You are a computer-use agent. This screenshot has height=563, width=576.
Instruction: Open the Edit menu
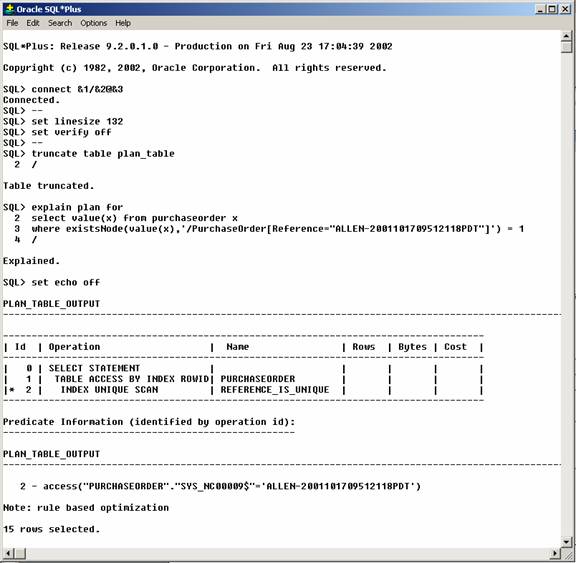click(x=33, y=23)
